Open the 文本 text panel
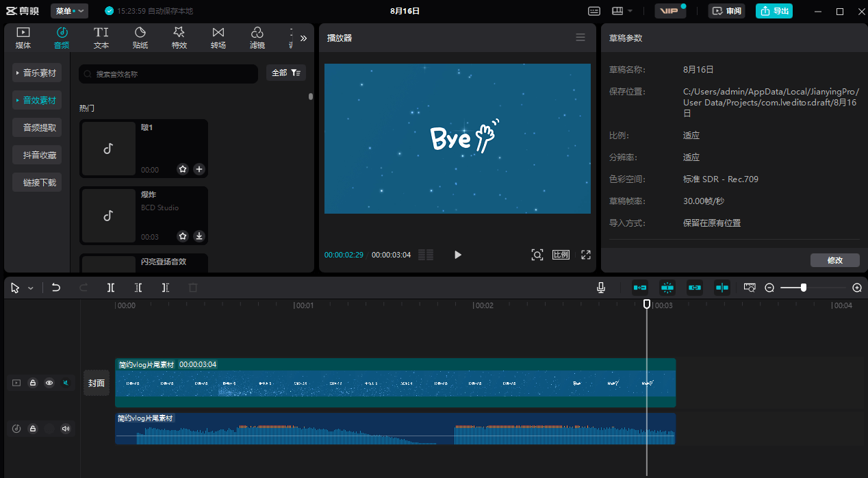 (x=101, y=37)
